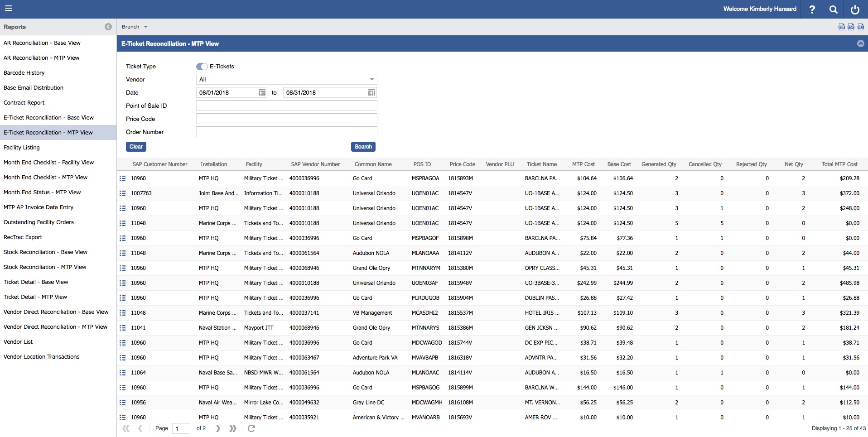Go to the next results page
Image resolution: width=868 pixels, height=437 pixels.
218,428
